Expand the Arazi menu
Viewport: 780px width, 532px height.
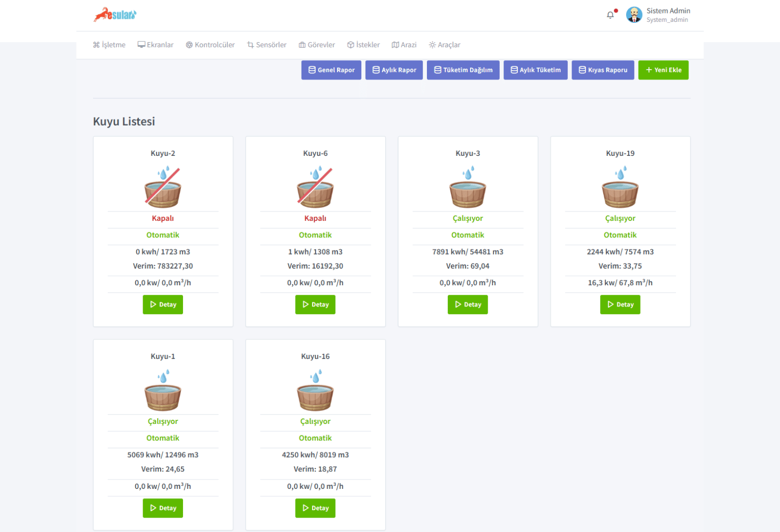pyautogui.click(x=404, y=45)
